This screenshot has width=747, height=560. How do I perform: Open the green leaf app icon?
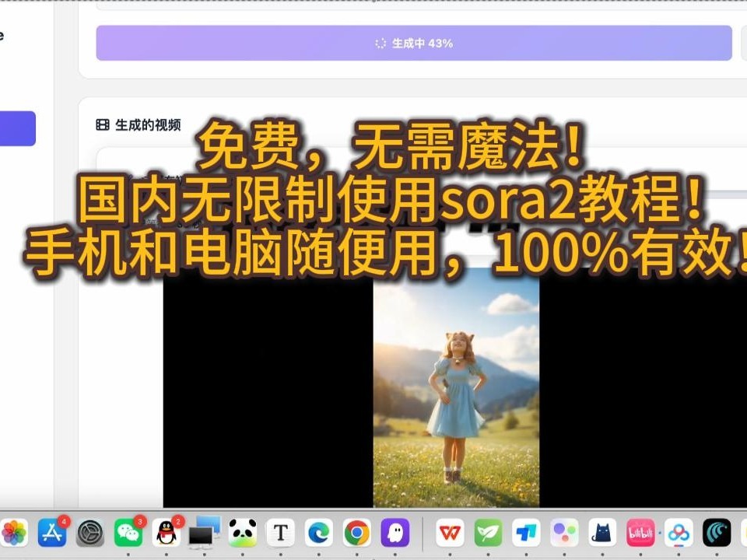pos(488,533)
